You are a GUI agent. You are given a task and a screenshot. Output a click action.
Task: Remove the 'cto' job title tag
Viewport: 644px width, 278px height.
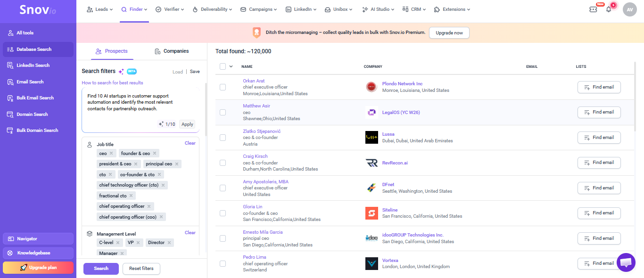click(110, 174)
